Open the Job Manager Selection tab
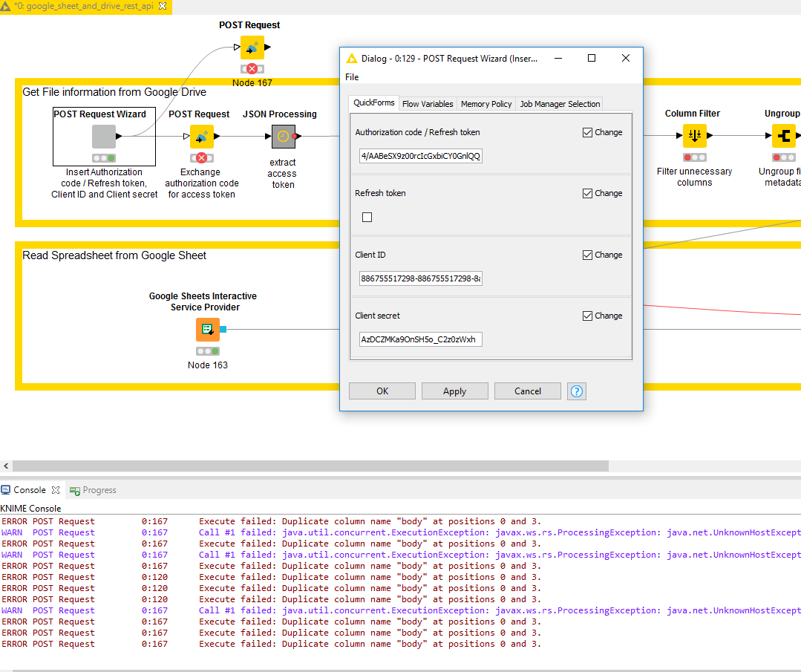 pyautogui.click(x=560, y=104)
